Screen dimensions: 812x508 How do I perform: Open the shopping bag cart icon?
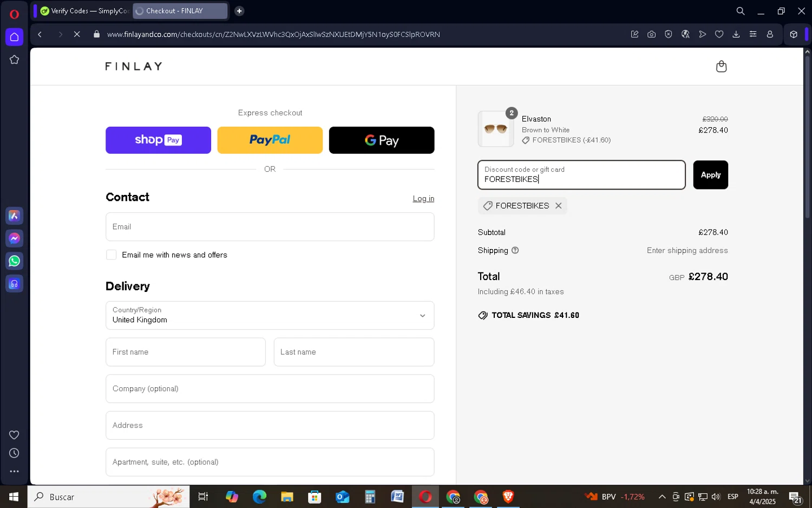(x=721, y=66)
